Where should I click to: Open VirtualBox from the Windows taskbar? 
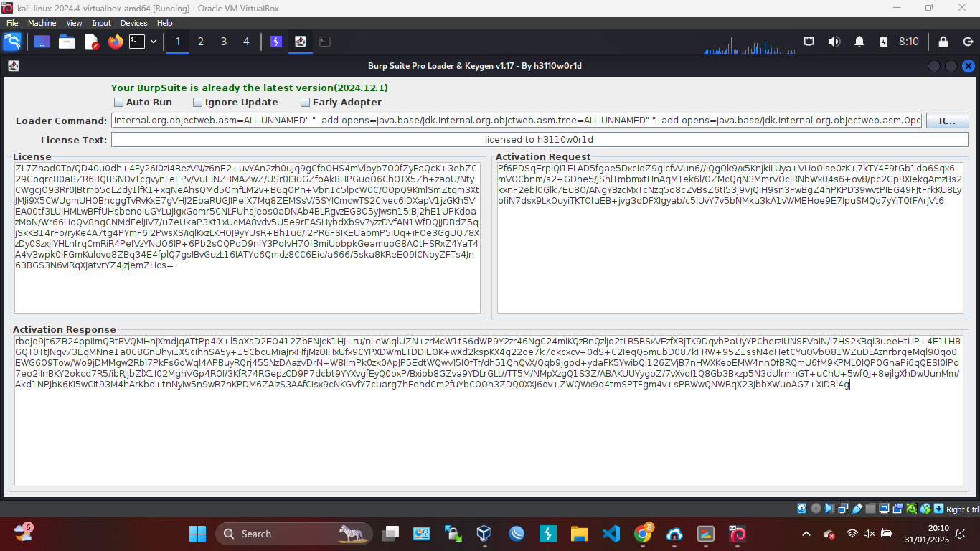[x=484, y=534]
